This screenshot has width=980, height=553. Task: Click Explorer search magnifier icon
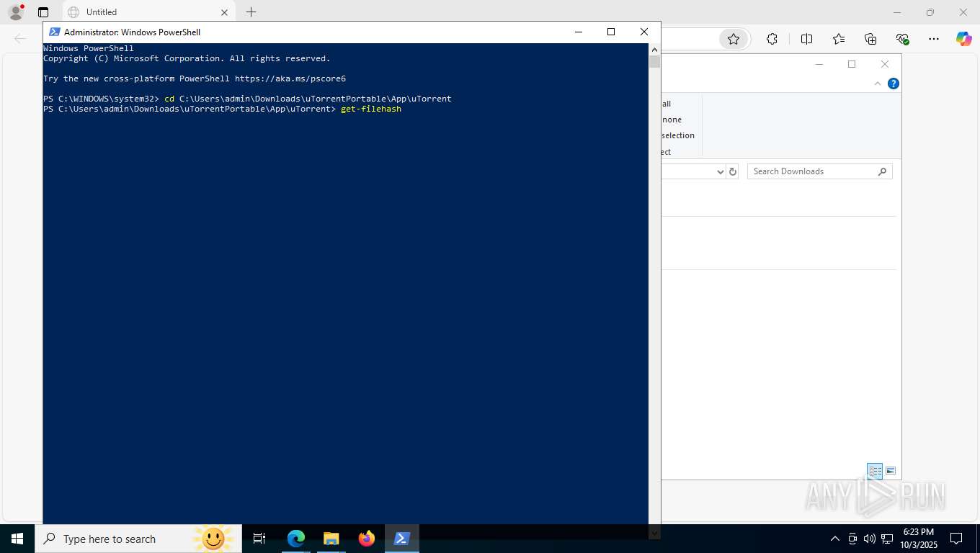(883, 171)
